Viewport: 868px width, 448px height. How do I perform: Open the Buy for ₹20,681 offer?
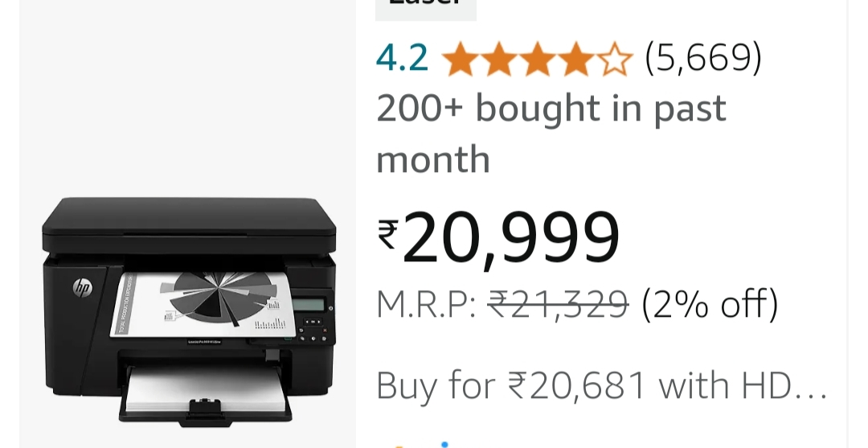tap(602, 385)
